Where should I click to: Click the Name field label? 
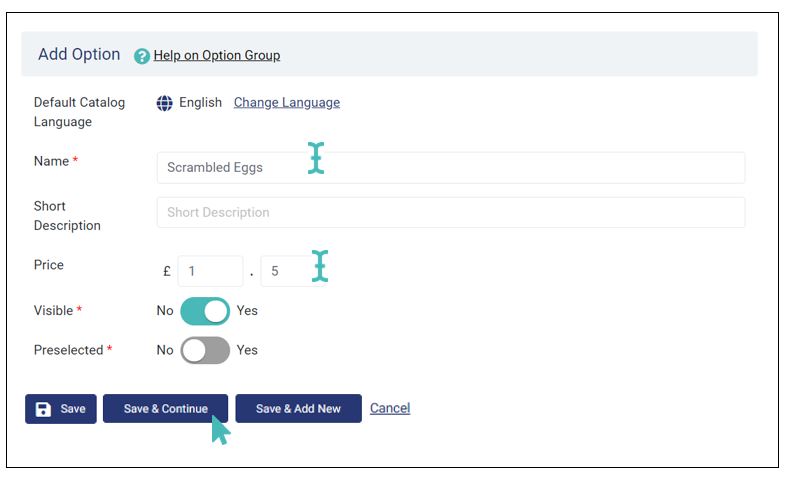point(51,161)
